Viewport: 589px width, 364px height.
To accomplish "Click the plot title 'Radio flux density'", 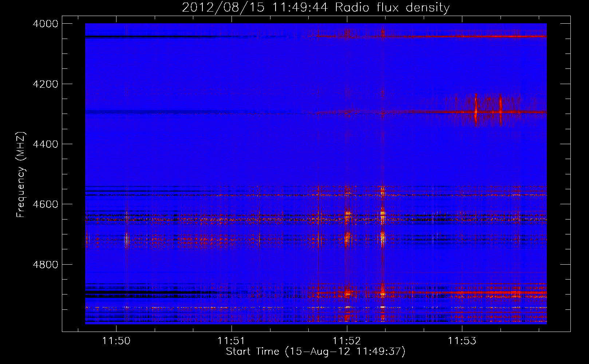I will coord(392,7).
